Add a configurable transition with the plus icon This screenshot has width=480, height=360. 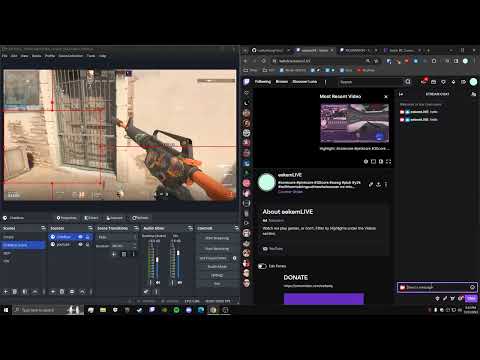pyautogui.click(x=114, y=254)
